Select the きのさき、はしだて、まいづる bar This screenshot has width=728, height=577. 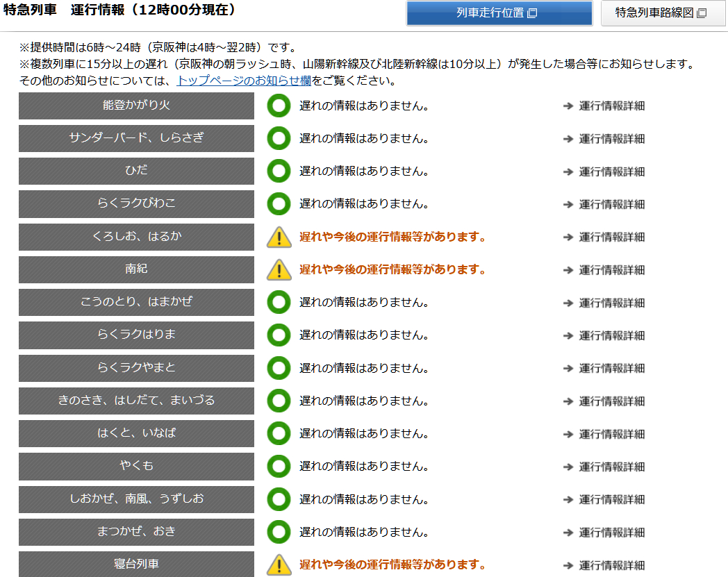(x=136, y=401)
